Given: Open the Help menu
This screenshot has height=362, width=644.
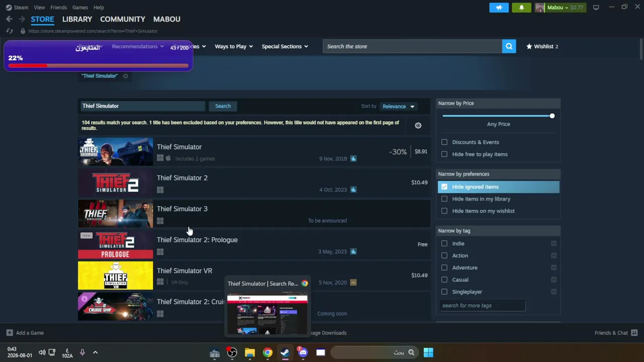Looking at the screenshot, I should click(x=99, y=8).
